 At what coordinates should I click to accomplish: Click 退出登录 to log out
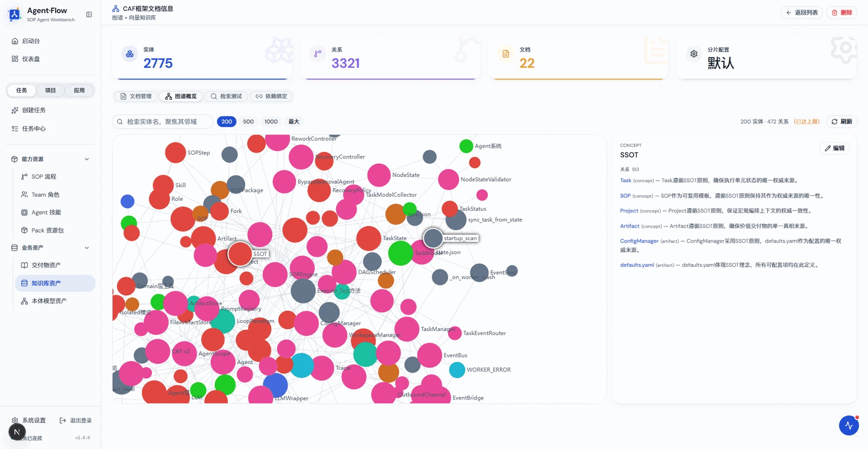[76, 420]
